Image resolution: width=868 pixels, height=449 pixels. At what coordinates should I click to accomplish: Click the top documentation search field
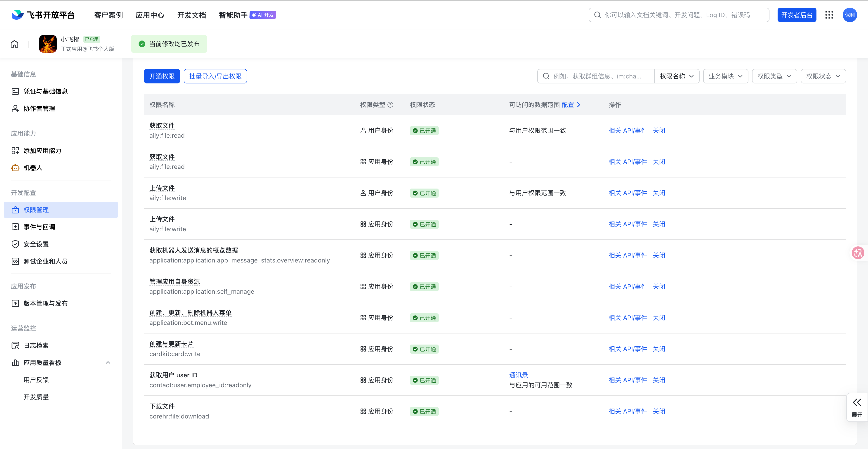point(679,15)
